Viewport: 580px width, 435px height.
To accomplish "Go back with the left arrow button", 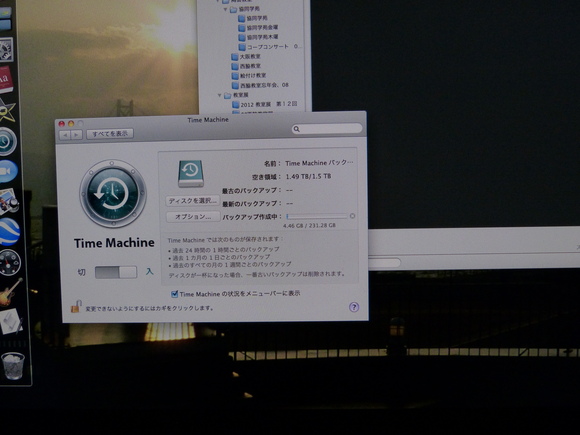I will 65,135.
